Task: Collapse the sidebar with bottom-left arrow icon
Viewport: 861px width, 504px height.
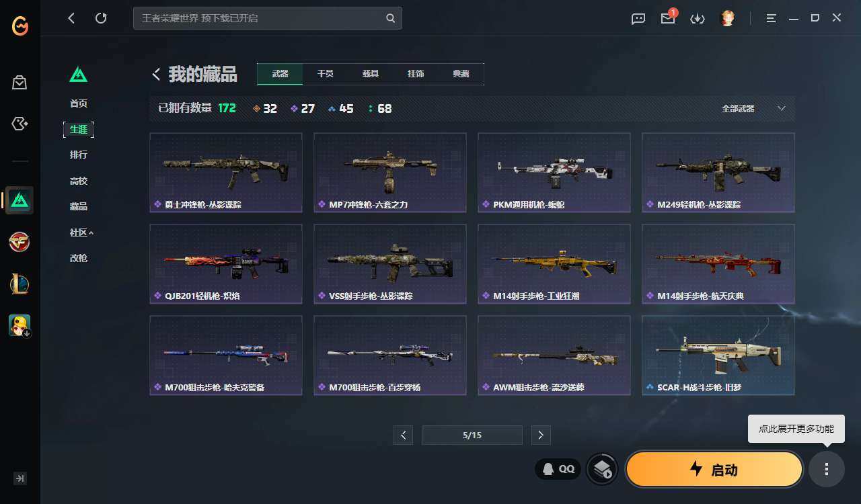Action: point(20,478)
